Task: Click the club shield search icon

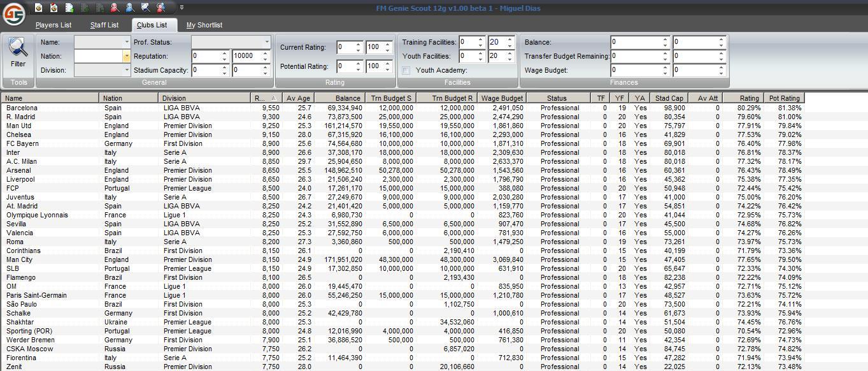Action: (x=146, y=8)
